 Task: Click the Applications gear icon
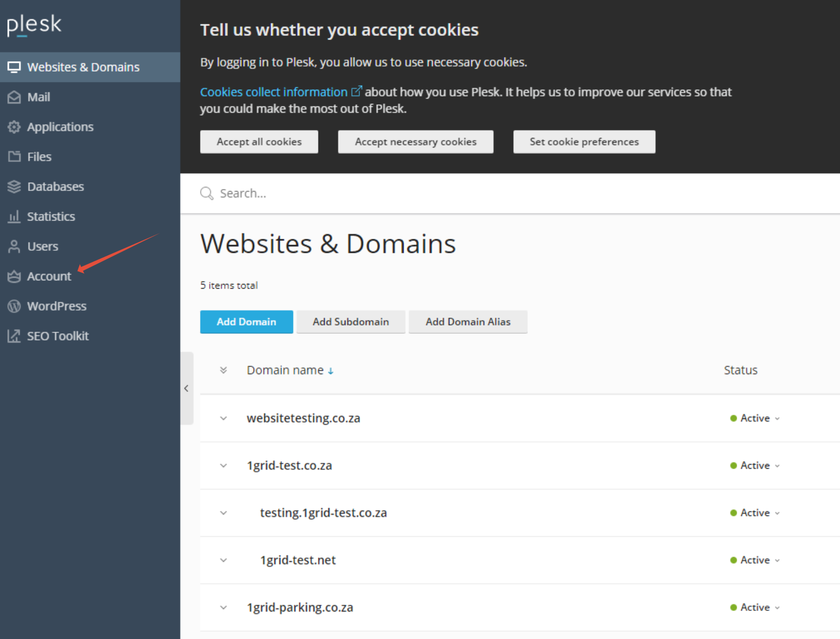point(14,127)
